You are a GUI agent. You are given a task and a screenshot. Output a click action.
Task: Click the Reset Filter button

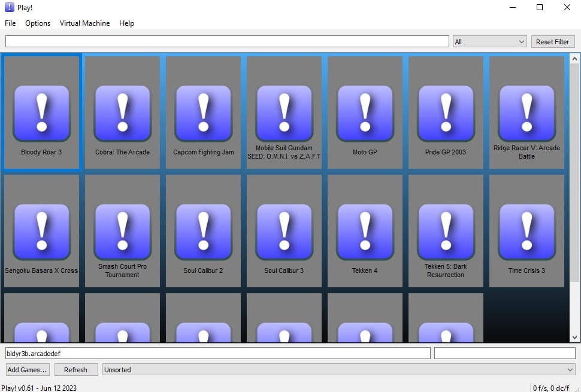(552, 41)
